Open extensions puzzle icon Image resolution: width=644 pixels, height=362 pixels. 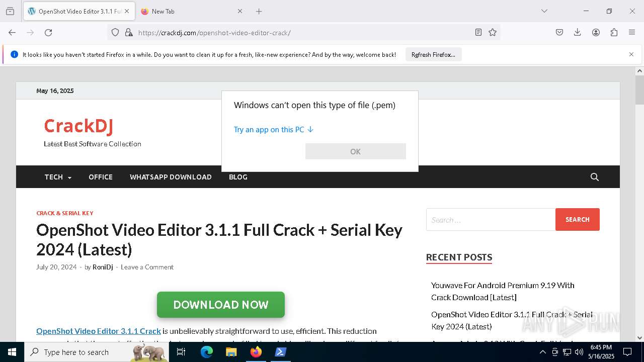pyautogui.click(x=614, y=32)
